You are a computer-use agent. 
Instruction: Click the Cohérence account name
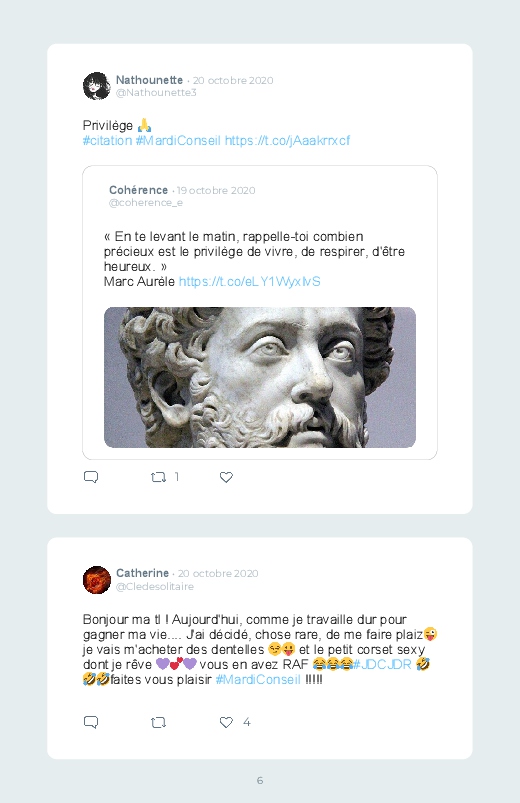click(138, 190)
